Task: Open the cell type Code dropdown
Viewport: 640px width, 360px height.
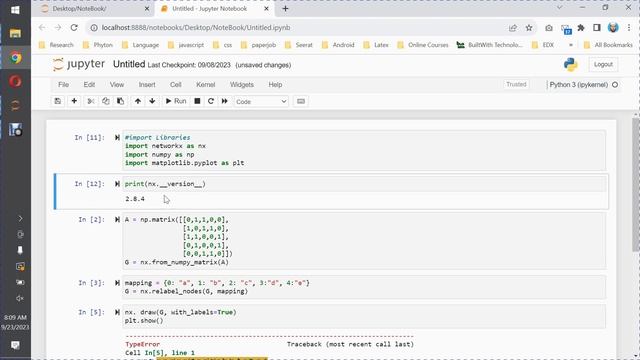Action: tap(261, 101)
